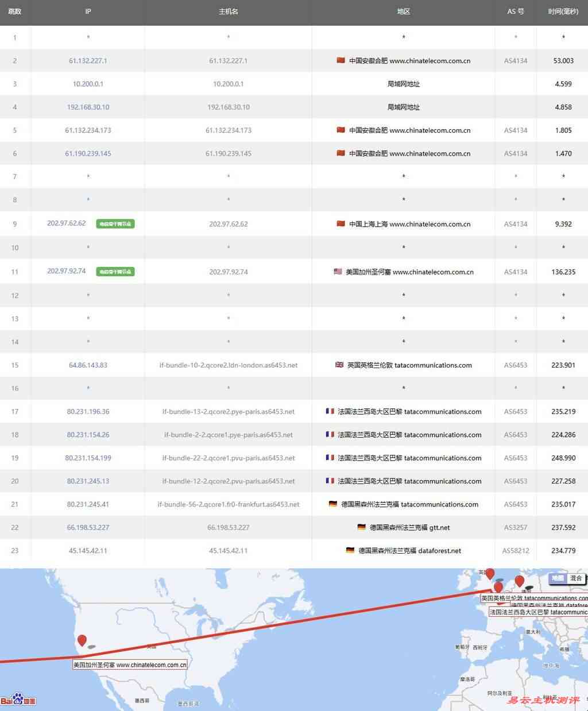Click hostname if-bundle-56-2.qcore1.fr0-frankfurt.as6453.net
This screenshot has width=588, height=711.
(x=229, y=504)
